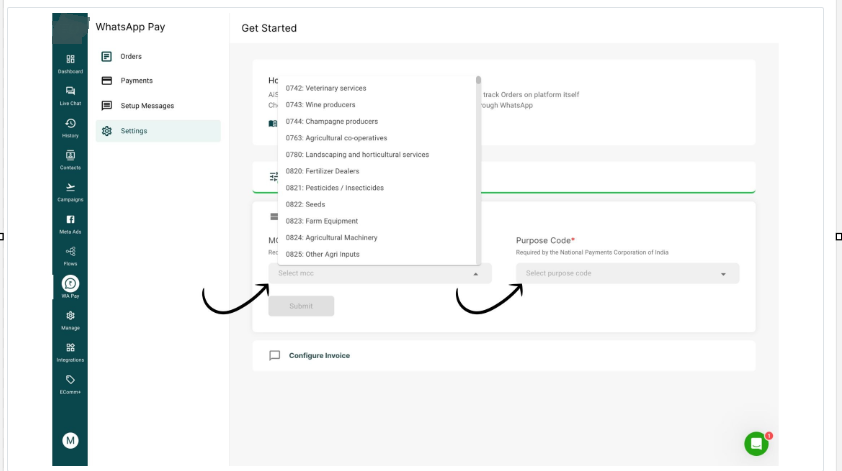Open the green chat support bubble

click(x=756, y=444)
